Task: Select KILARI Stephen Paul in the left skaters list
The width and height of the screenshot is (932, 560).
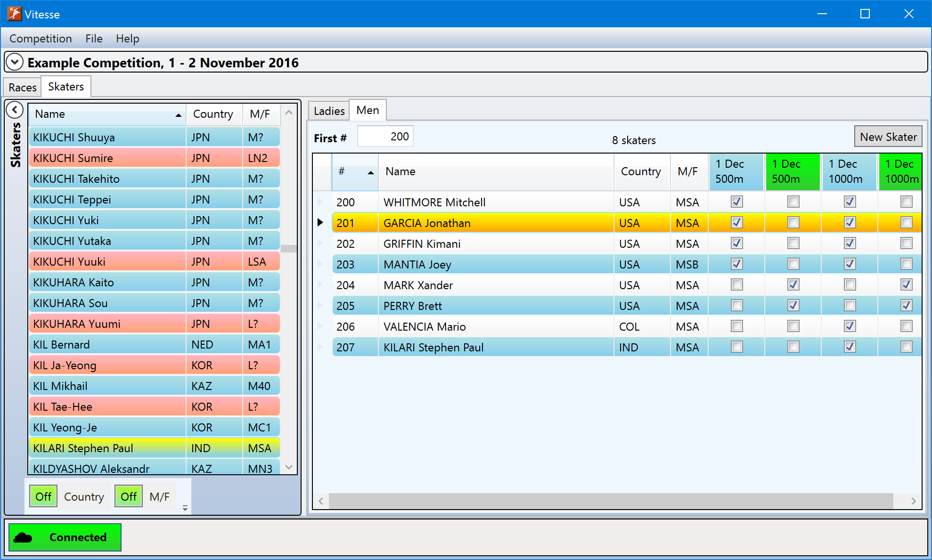Action: coord(155,448)
